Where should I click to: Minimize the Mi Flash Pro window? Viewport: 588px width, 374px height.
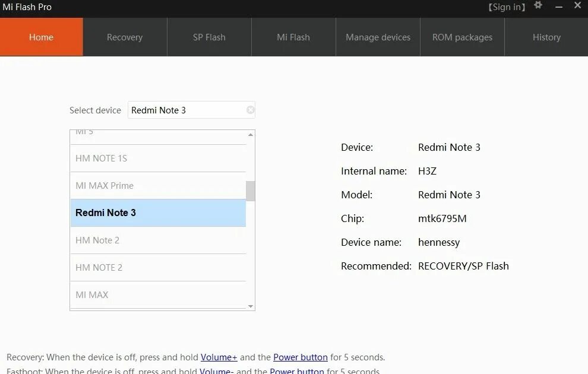click(x=559, y=7)
